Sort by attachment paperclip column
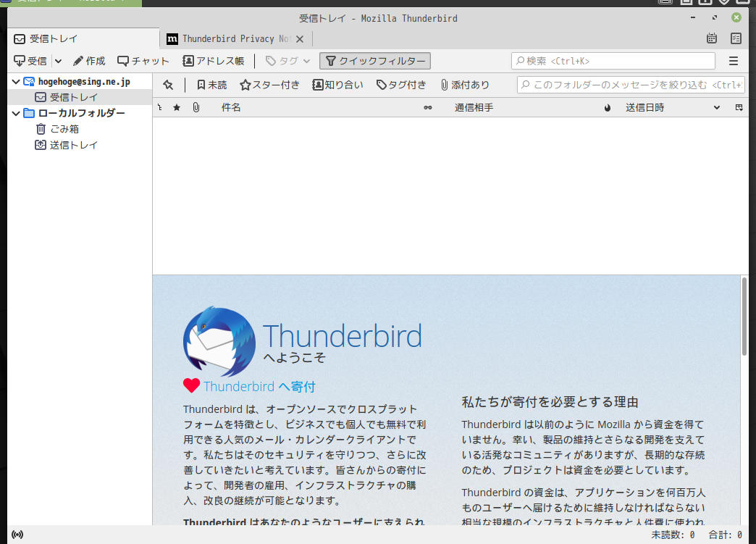The height and width of the screenshot is (544, 756). pyautogui.click(x=196, y=107)
